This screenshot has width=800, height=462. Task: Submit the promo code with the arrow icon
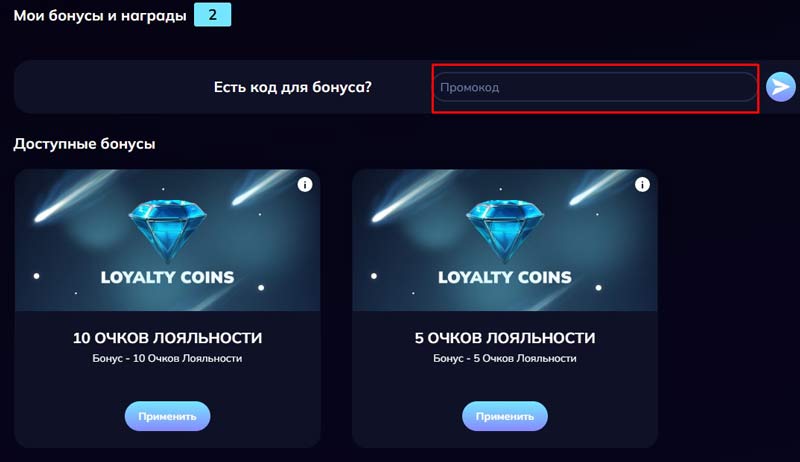pos(780,87)
